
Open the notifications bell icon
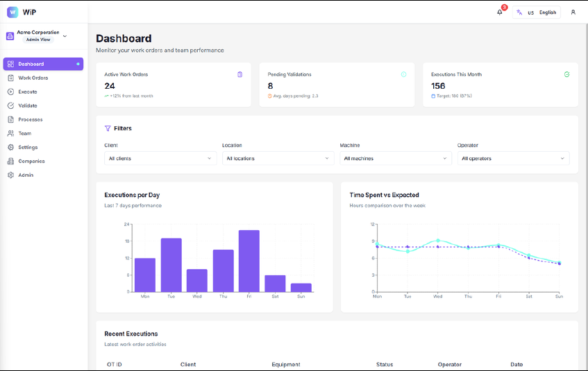(x=500, y=12)
